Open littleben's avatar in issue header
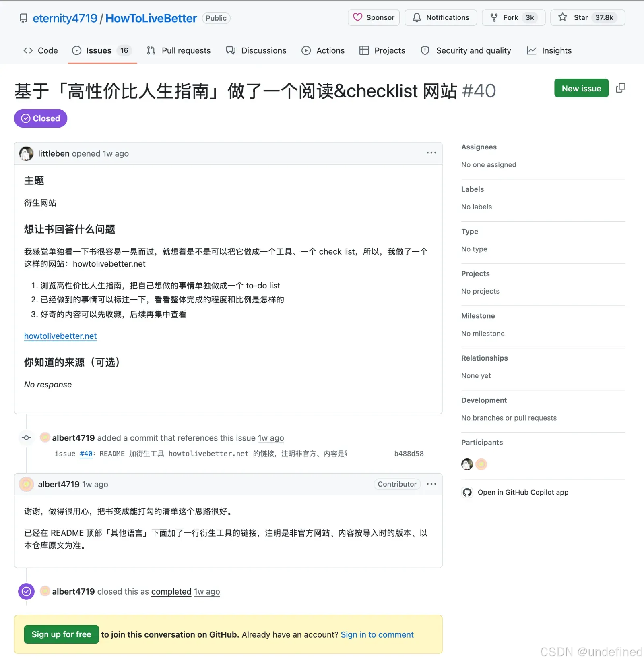Viewport: 644px width, 663px height. [x=27, y=153]
